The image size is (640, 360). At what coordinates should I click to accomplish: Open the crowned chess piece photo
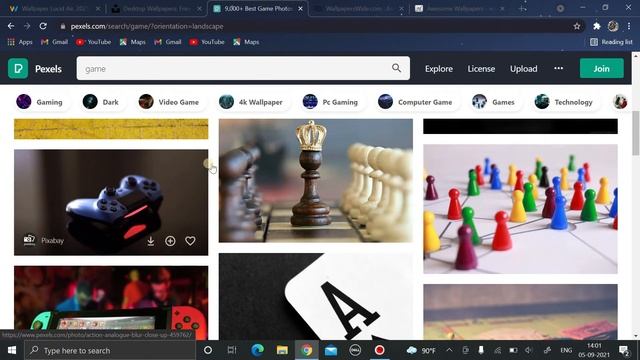[316, 180]
